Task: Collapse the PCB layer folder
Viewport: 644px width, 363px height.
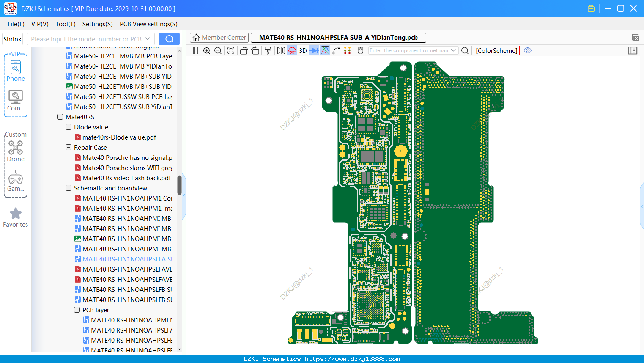Action: [77, 310]
